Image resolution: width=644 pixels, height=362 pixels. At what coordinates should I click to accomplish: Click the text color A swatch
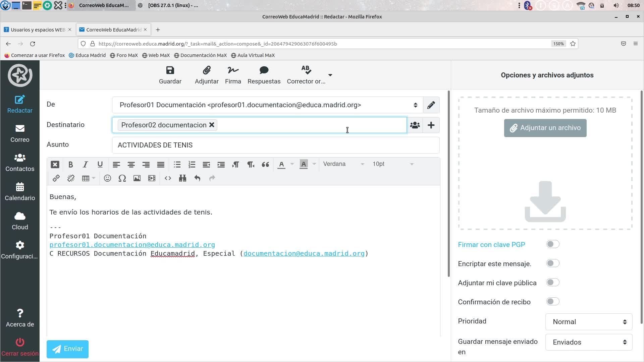281,165
